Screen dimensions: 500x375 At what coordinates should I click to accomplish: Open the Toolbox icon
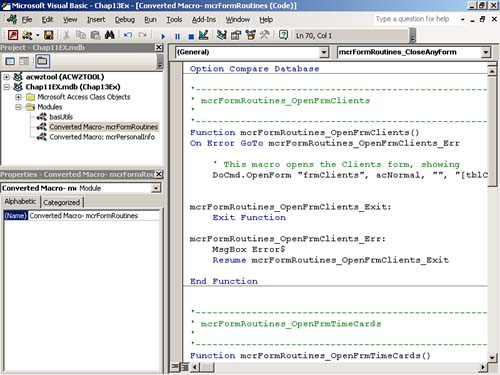(x=265, y=35)
